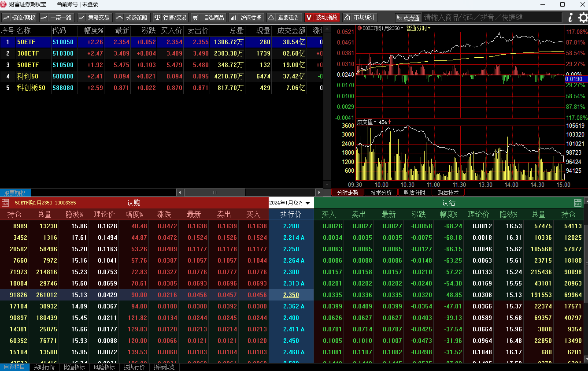Click the 波动指数 toolbar button
The image size is (588, 371).
322,18
